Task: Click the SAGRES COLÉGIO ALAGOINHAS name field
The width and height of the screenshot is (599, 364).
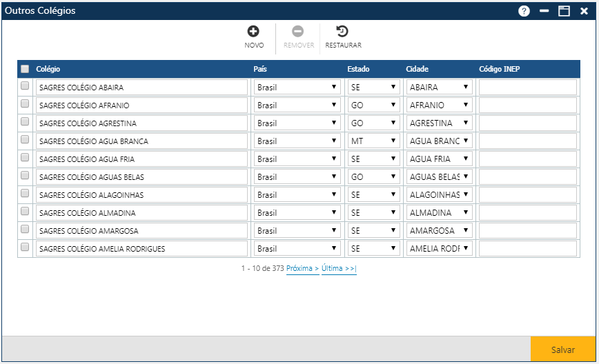Action: click(x=141, y=195)
